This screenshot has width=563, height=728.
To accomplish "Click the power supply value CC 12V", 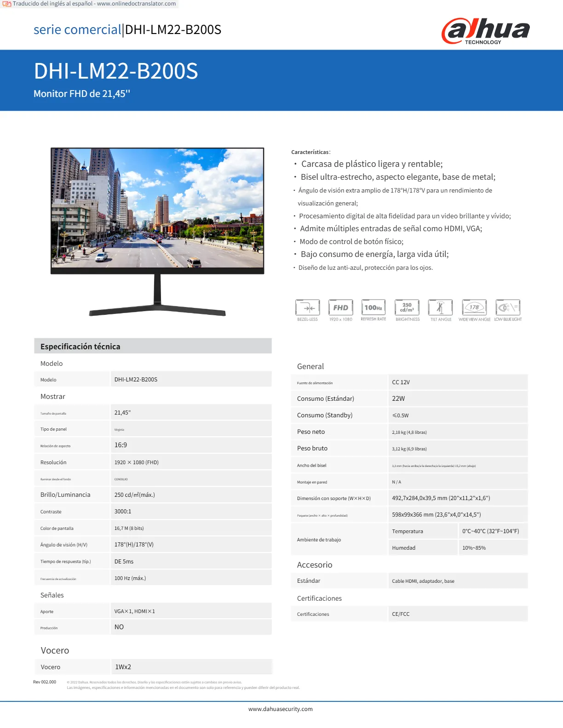I will coord(458,382).
